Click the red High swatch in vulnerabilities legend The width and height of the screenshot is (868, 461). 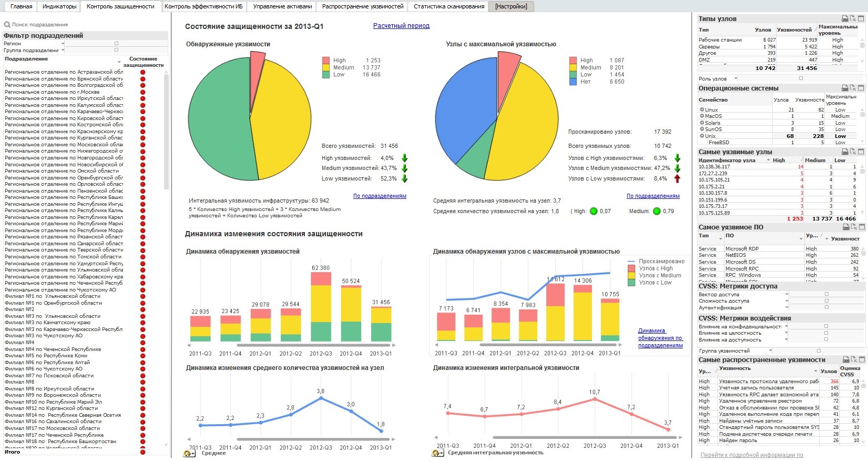[x=326, y=61]
